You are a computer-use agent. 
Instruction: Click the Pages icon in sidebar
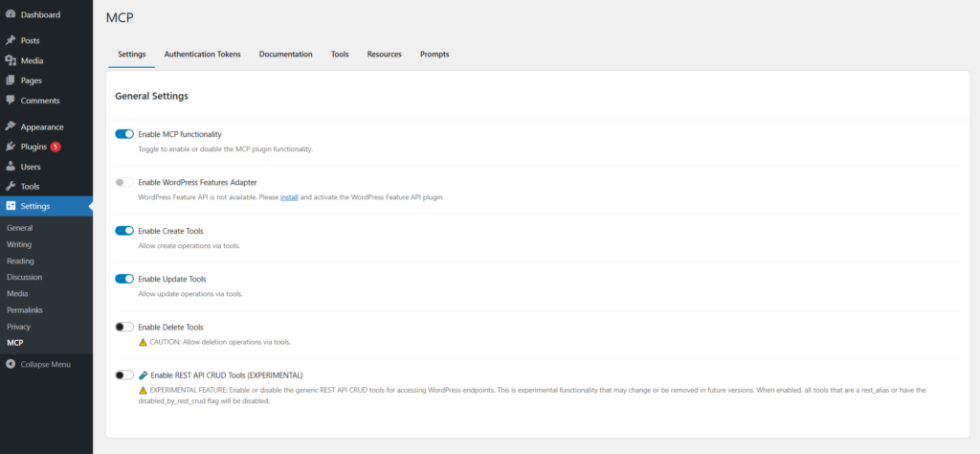click(x=11, y=80)
